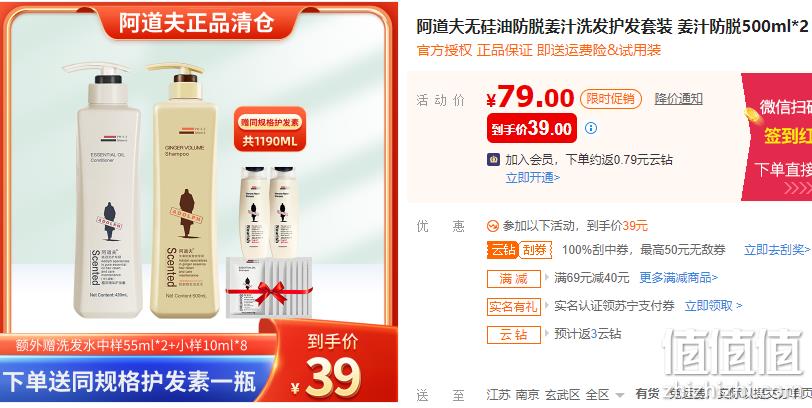Select the 实名有礼 promotion tag
The height and width of the screenshot is (408, 812).
click(514, 307)
